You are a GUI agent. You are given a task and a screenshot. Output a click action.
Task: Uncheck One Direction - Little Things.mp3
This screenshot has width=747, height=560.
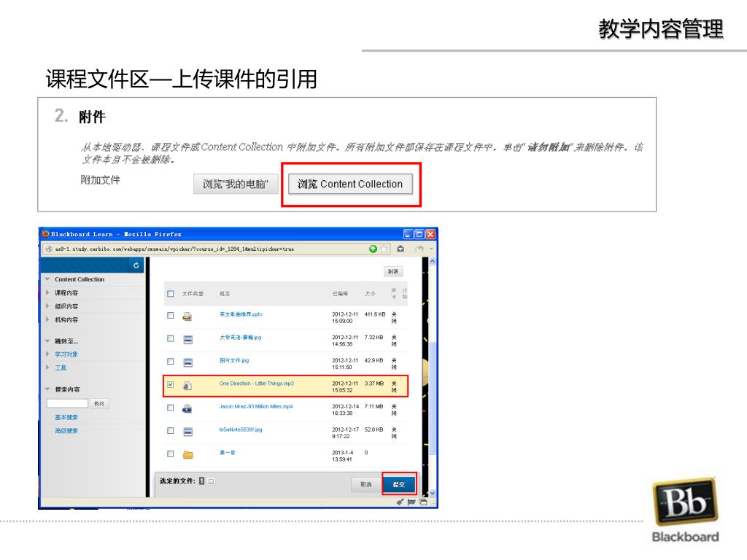pyautogui.click(x=171, y=384)
